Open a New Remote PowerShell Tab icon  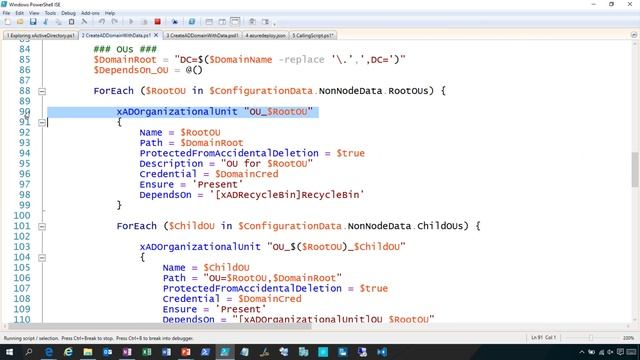click(x=175, y=22)
